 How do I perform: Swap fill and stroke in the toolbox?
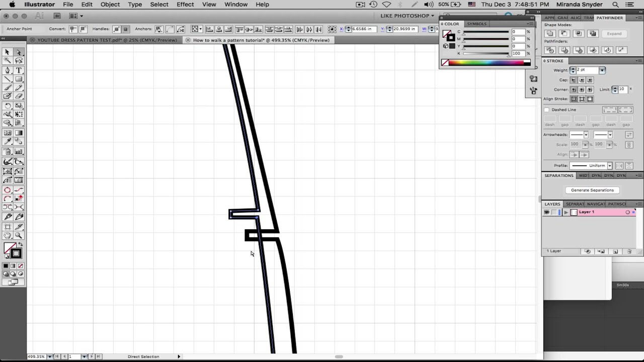tap(20, 245)
